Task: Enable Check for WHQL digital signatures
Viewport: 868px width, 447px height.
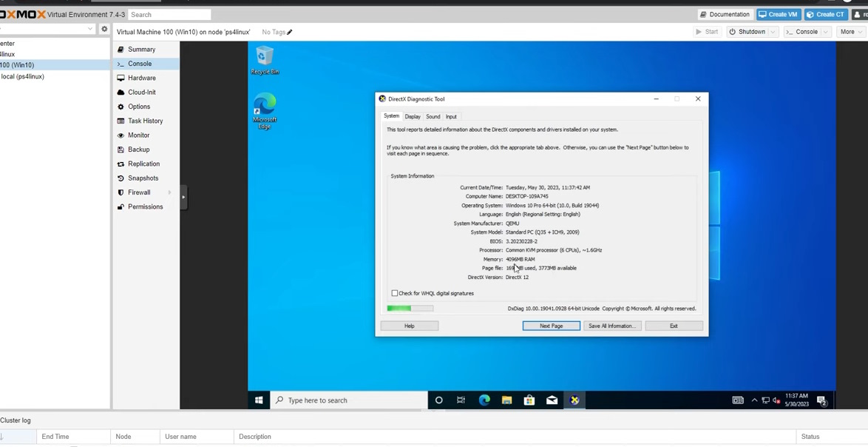Action: (x=395, y=293)
